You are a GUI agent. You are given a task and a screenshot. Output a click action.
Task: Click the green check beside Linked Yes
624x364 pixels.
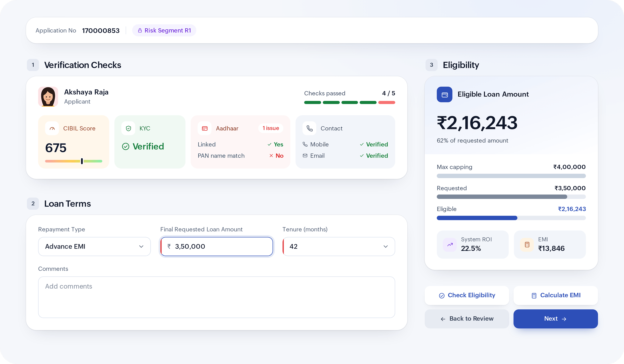click(x=269, y=145)
